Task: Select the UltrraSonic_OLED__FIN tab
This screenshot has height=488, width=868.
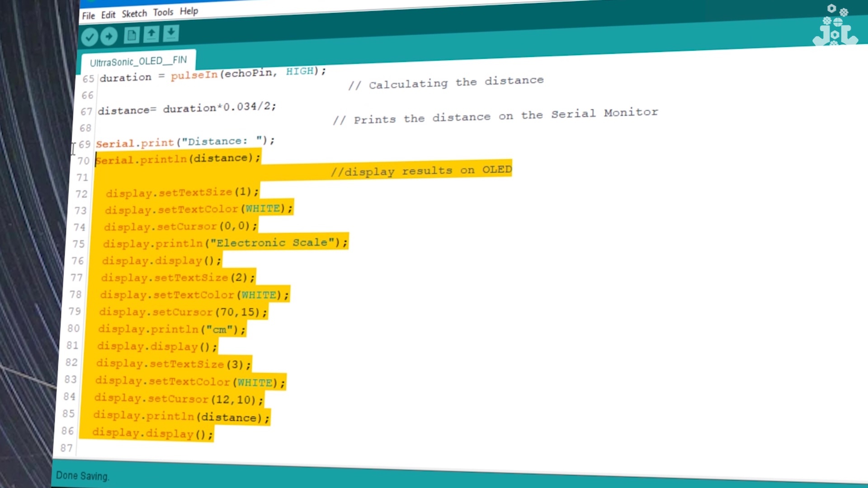Action: (x=138, y=61)
